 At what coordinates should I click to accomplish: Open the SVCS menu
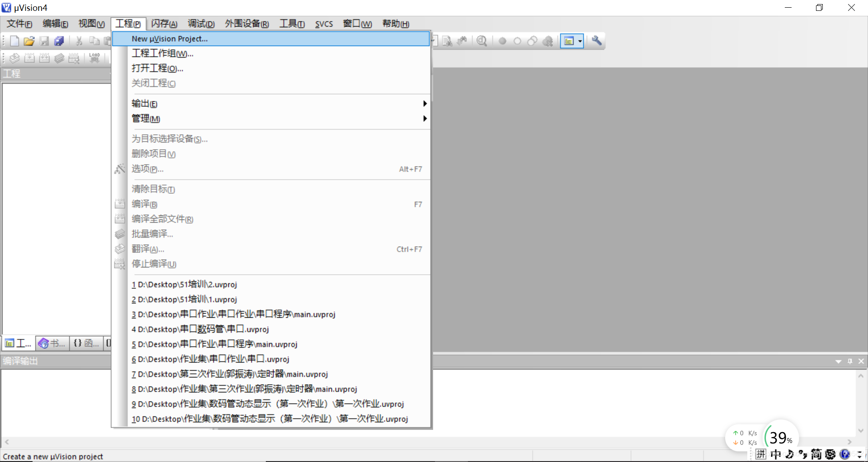[x=324, y=24]
